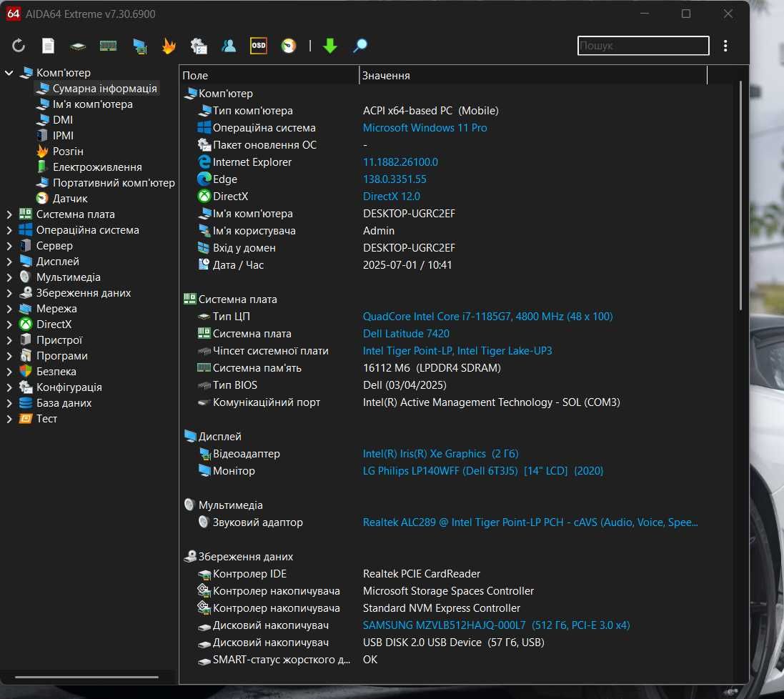Click the vertical scrollbar of the details list
Viewport: 784px width, 699px height.
coord(741,195)
